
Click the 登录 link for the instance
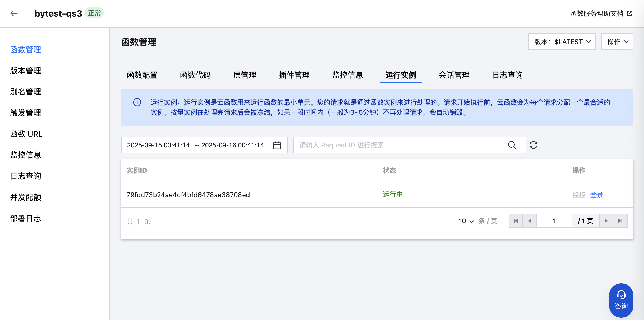[597, 195]
